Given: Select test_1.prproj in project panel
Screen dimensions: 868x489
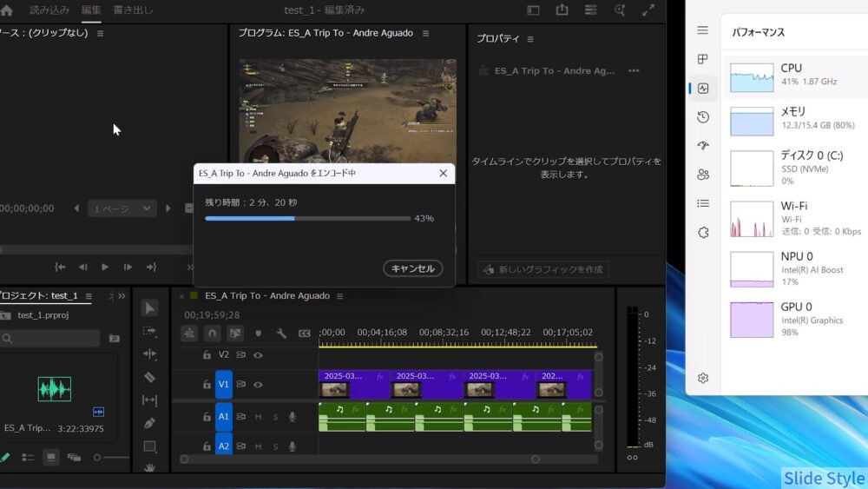Looking at the screenshot, I should 43,315.
